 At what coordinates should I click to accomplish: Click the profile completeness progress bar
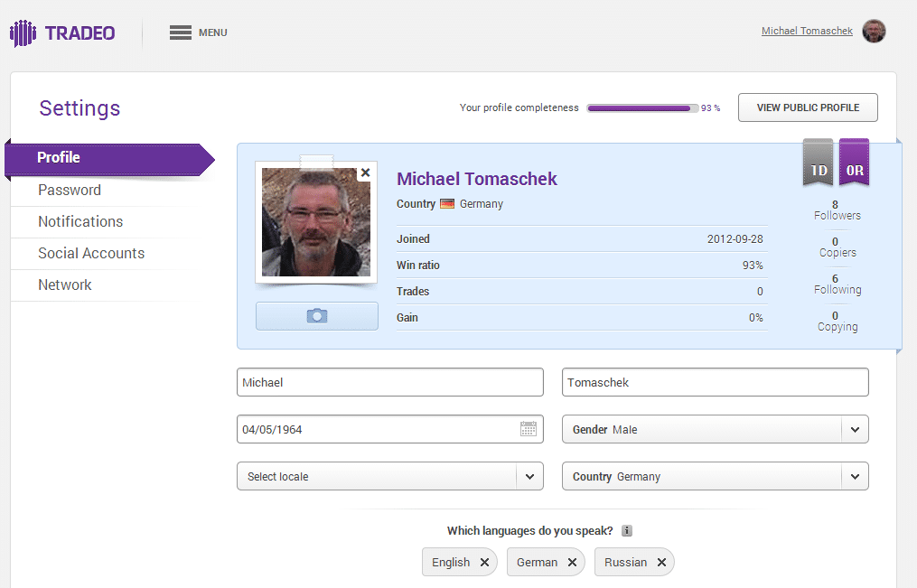coord(642,107)
